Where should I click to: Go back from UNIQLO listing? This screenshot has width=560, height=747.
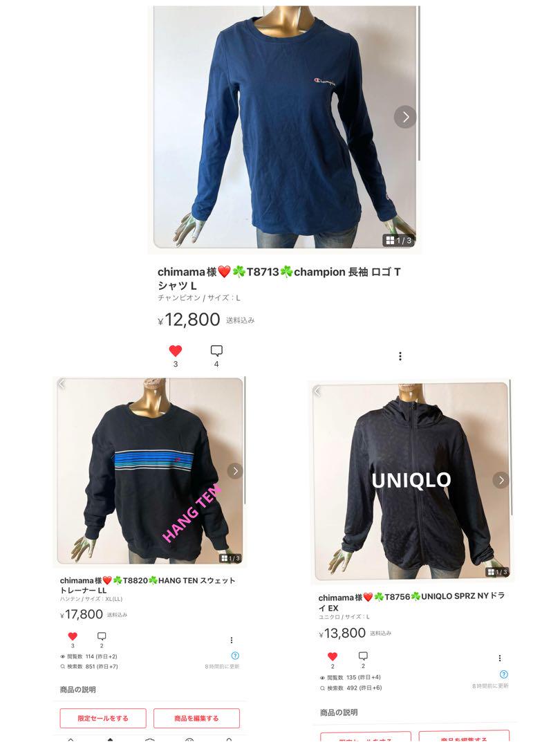[317, 391]
